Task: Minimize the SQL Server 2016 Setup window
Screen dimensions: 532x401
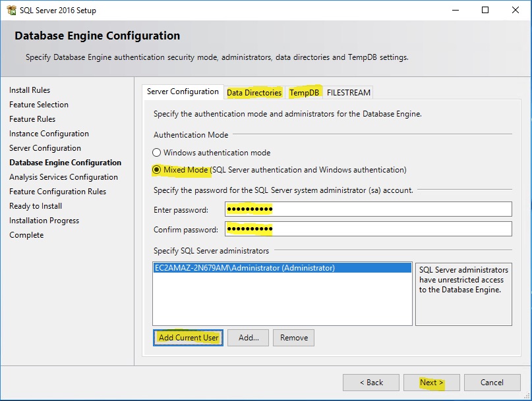Action: (x=456, y=10)
